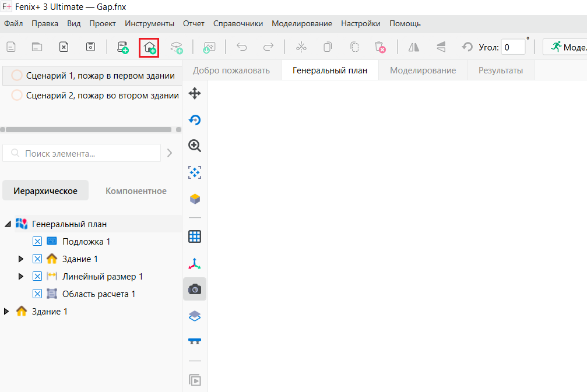Open the Файл menu

[13, 23]
